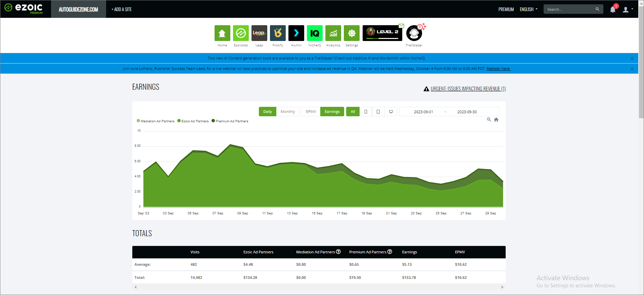
Task: Click the Ezoic Ad Partners column header
Action: [258, 252]
